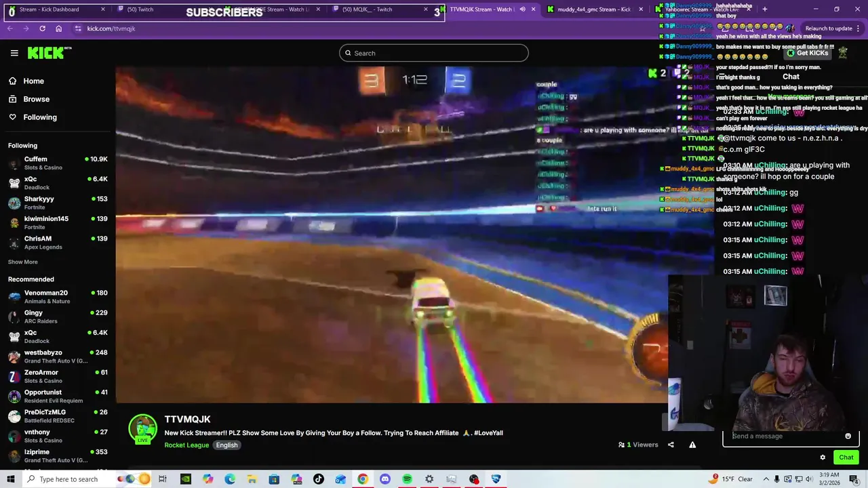Expand hidden system tray icons chevron
Viewport: 868px width, 488px height.
point(765,479)
